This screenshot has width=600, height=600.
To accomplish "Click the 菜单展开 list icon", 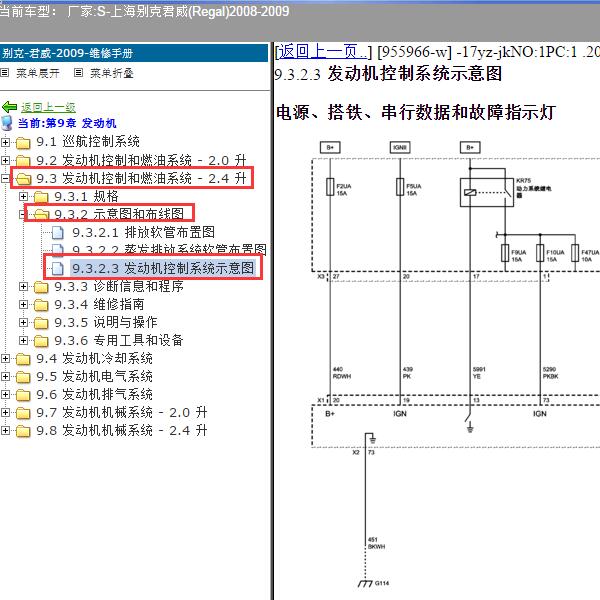I will (x=5, y=72).
